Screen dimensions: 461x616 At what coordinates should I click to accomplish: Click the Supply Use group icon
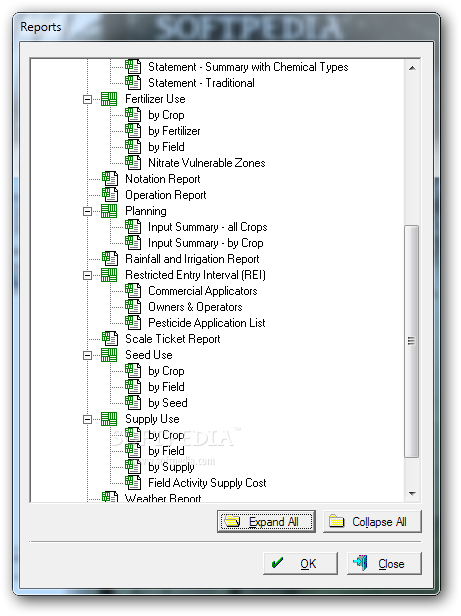[109, 419]
